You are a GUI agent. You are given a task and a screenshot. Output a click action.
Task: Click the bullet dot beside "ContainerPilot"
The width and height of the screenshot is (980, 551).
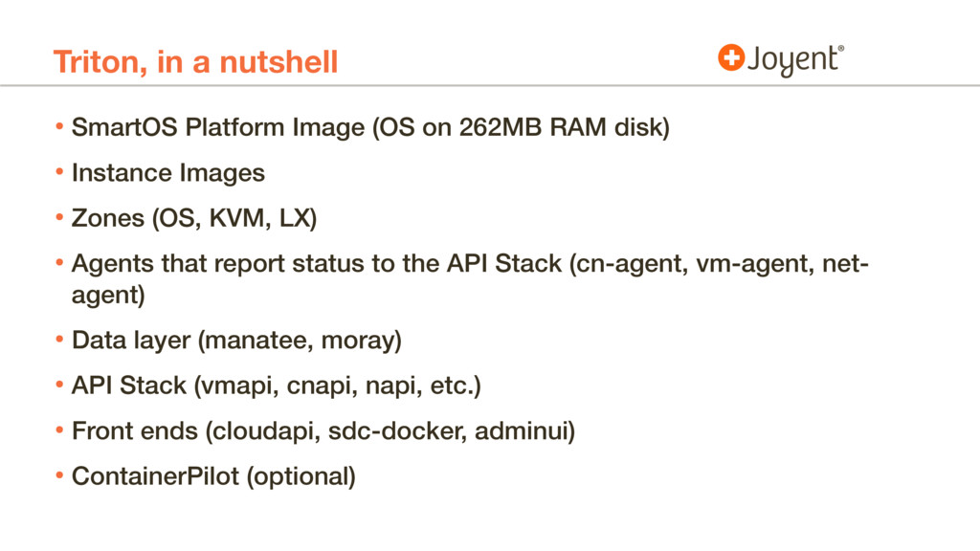(x=59, y=476)
